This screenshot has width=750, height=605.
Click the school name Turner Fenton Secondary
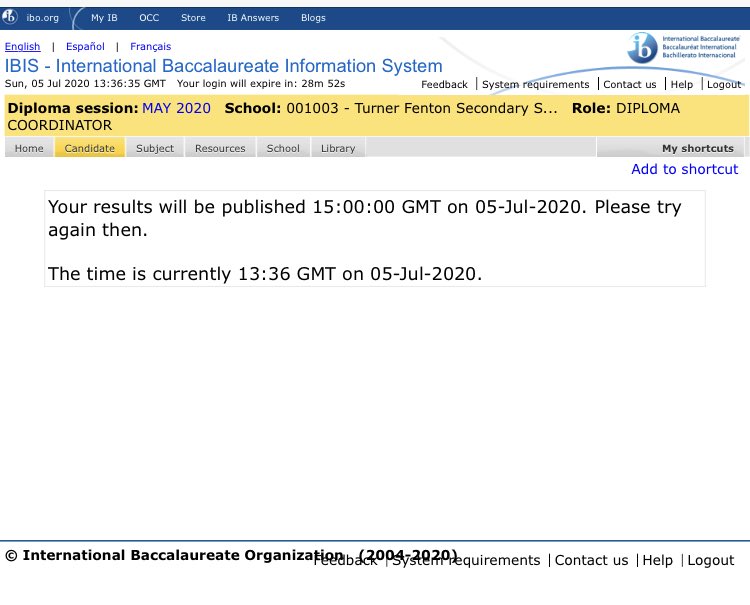(x=422, y=108)
